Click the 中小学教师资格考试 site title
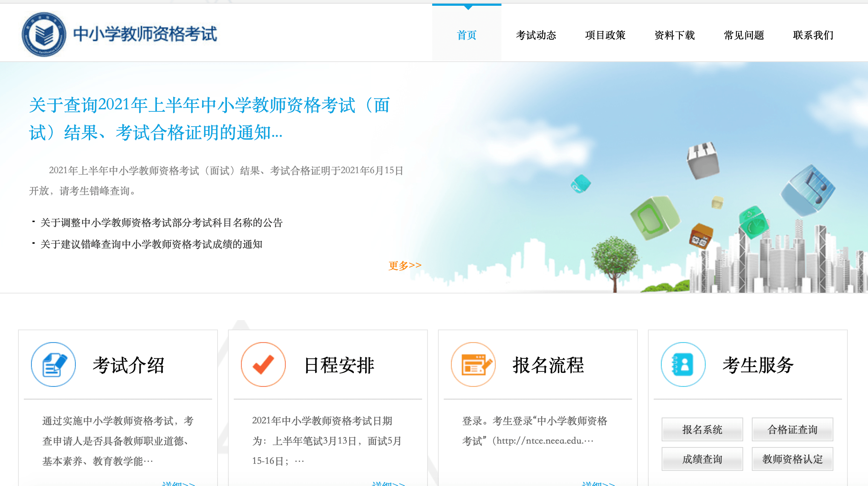The image size is (868, 486). pos(145,34)
